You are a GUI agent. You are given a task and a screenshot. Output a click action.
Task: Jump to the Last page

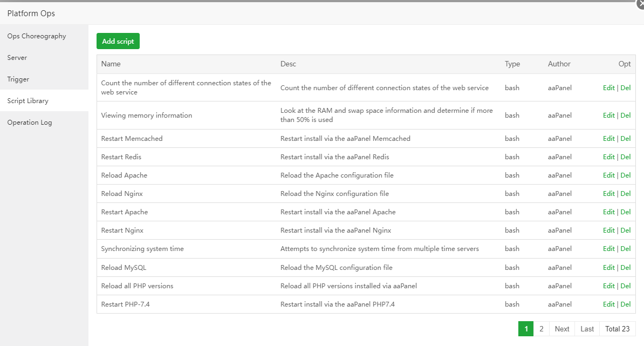[587, 329]
